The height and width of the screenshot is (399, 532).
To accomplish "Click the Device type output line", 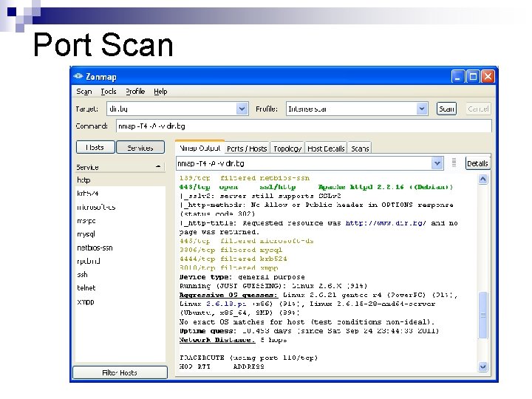I will click(242, 277).
